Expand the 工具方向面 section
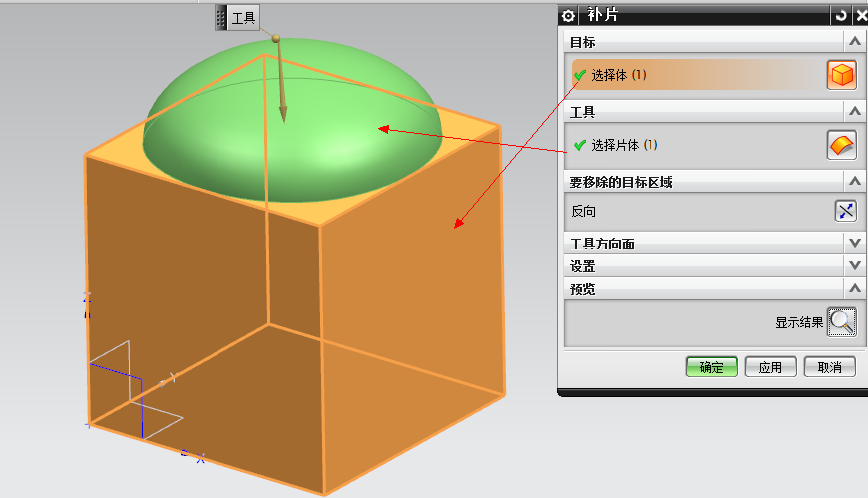The width and height of the screenshot is (868, 498). (x=855, y=243)
